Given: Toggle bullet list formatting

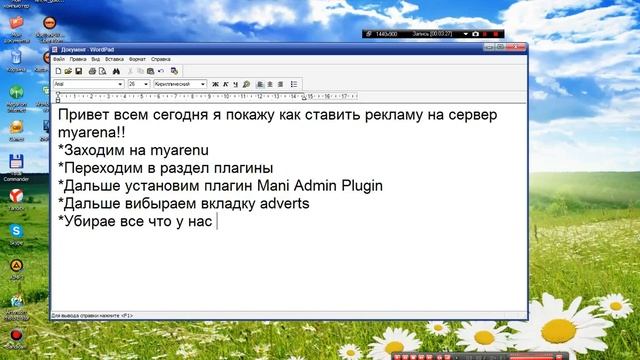Looking at the screenshot, I should point(294,84).
